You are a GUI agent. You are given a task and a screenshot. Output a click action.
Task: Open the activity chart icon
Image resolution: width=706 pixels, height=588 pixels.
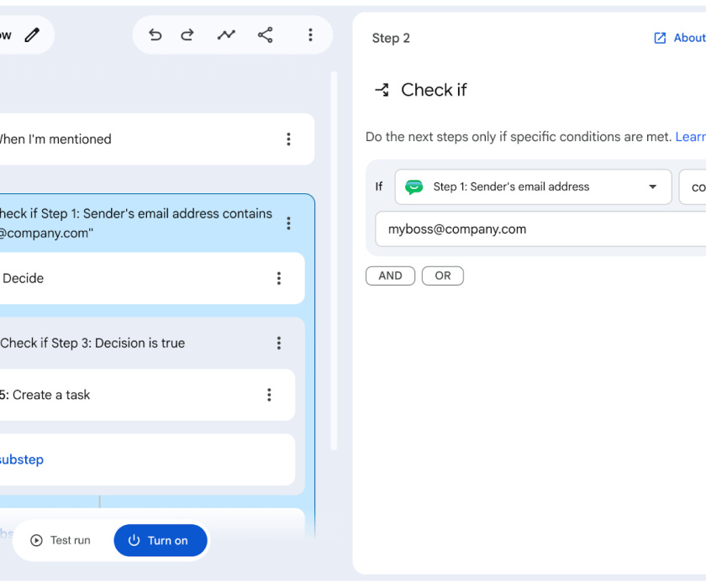point(226,35)
